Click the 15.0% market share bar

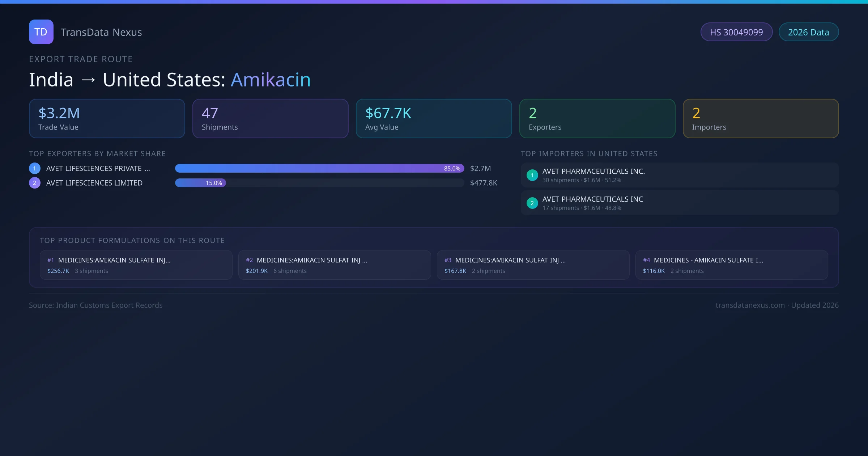coord(200,183)
